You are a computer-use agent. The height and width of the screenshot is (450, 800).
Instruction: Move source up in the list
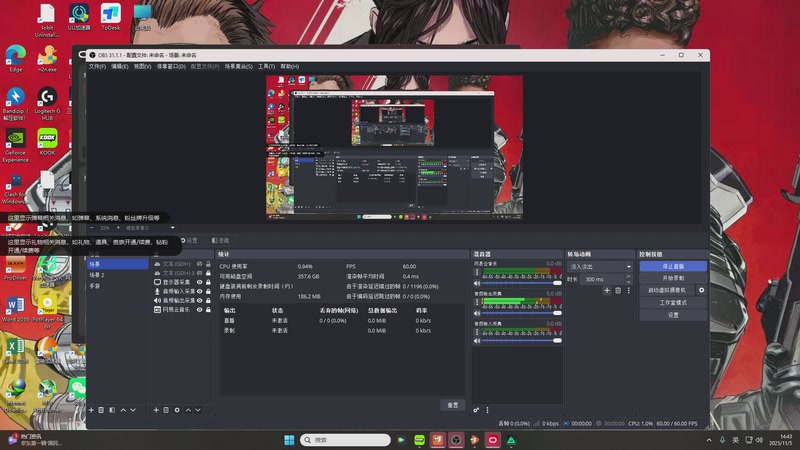188,410
